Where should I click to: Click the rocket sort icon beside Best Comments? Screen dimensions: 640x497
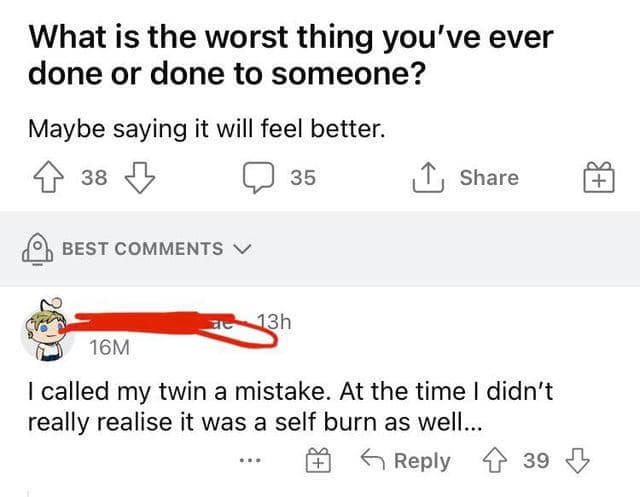click(38, 249)
